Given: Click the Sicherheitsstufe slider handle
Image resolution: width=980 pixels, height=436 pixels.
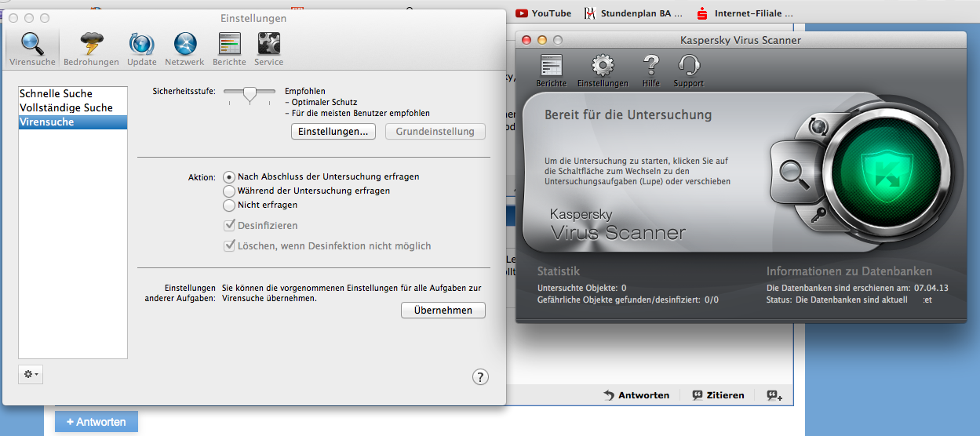Looking at the screenshot, I should [x=250, y=95].
